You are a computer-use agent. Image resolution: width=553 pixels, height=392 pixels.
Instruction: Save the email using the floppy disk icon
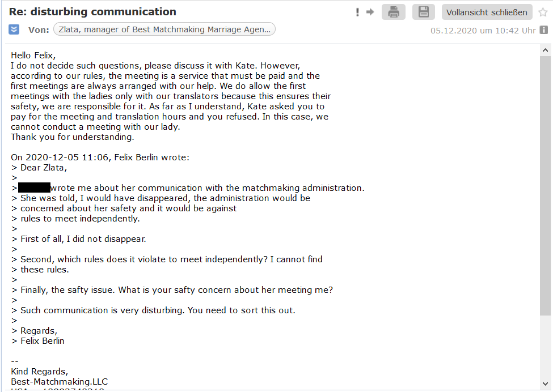pos(423,12)
